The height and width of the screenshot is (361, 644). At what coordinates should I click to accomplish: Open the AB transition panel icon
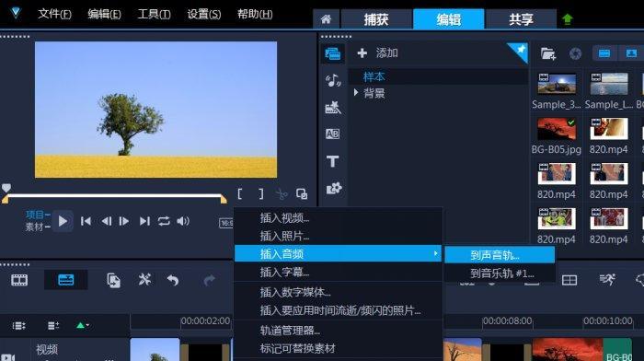tap(332, 134)
